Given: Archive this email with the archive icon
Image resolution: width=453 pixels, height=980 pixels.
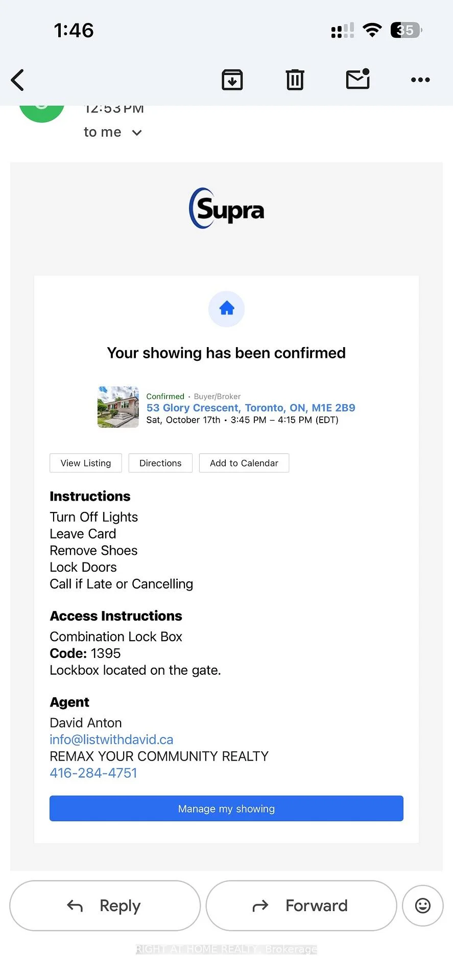Looking at the screenshot, I should click(x=232, y=80).
